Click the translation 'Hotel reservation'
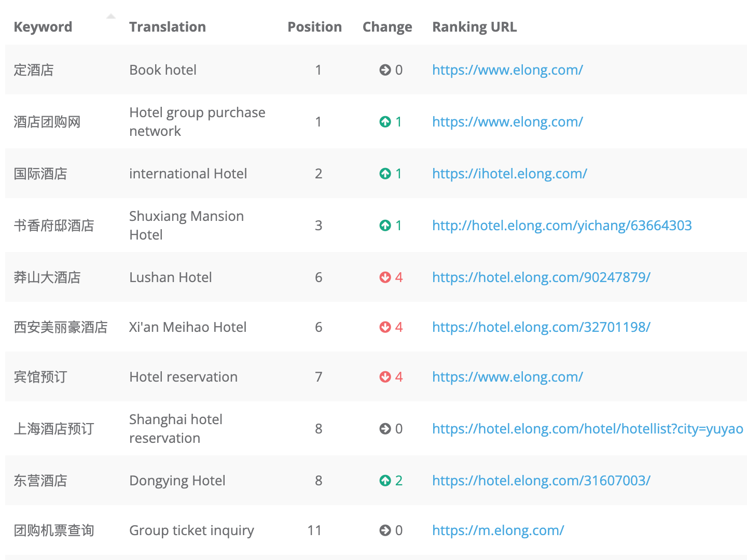This screenshot has height=560, width=747. click(x=184, y=377)
